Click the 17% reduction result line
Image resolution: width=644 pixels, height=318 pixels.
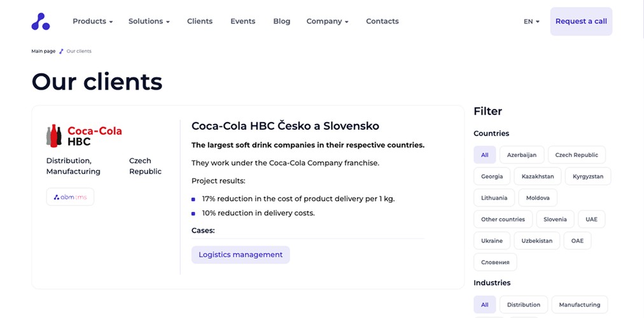click(298, 199)
